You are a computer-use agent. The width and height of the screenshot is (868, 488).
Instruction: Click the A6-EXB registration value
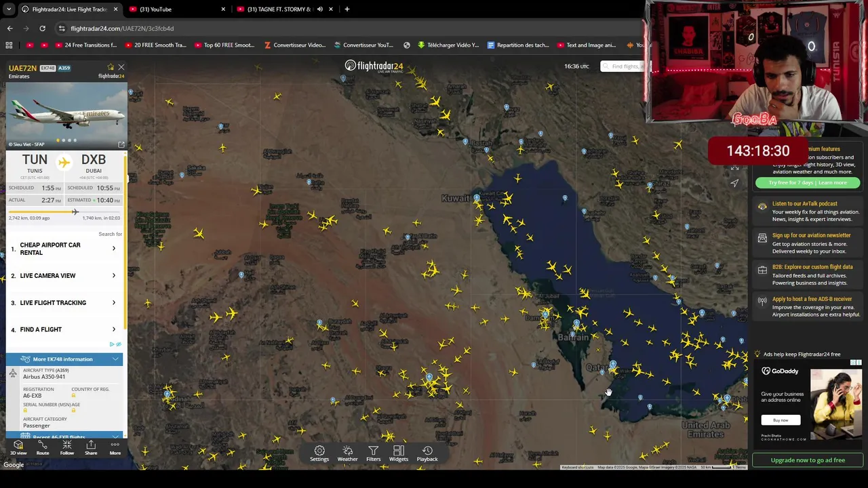[33, 396]
